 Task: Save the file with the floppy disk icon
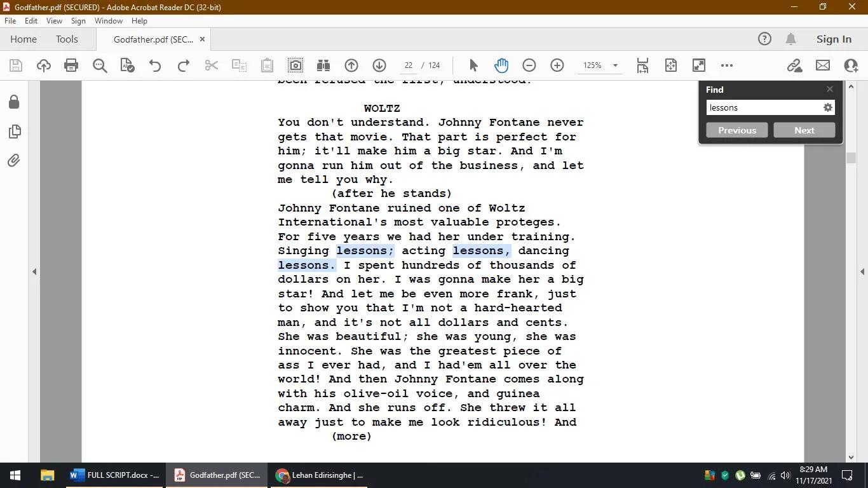pos(16,65)
